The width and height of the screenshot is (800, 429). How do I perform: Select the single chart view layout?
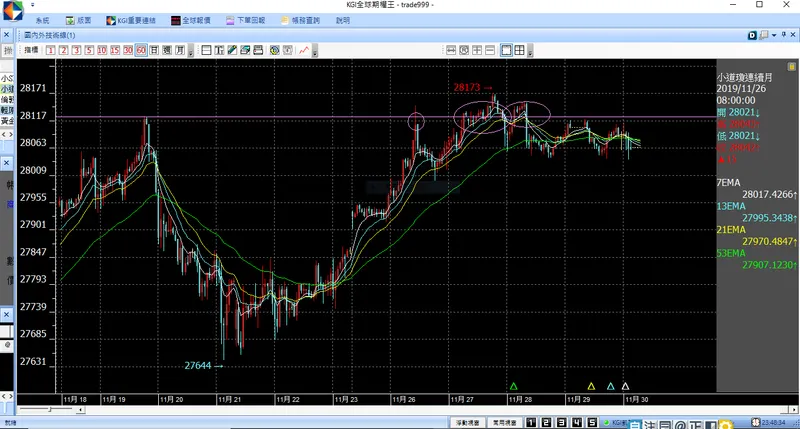(x=506, y=50)
